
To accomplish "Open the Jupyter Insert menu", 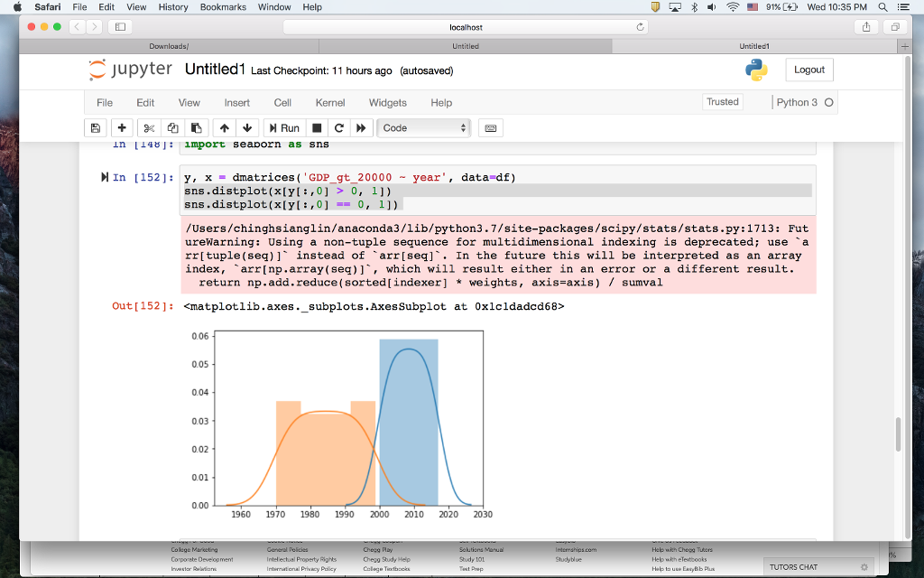I will [x=237, y=103].
